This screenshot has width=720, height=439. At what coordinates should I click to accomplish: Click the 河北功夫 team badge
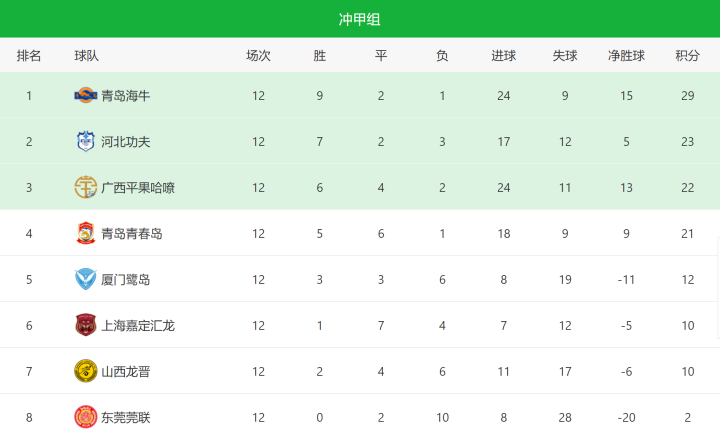(86, 142)
